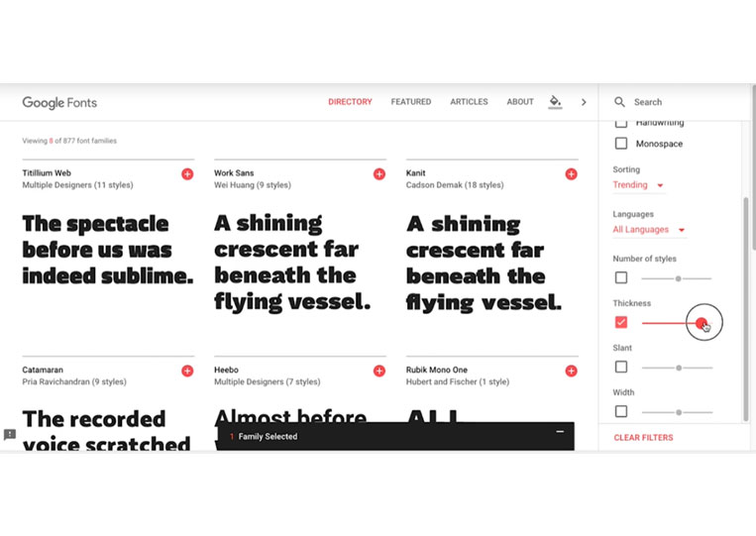This screenshot has width=756, height=536.
Task: Click the Kanit font name
Action: (415, 173)
